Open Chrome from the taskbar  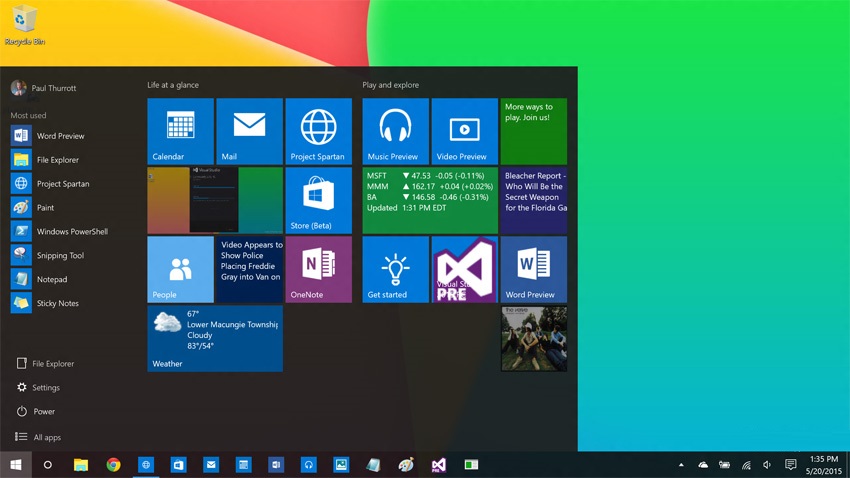[x=113, y=465]
